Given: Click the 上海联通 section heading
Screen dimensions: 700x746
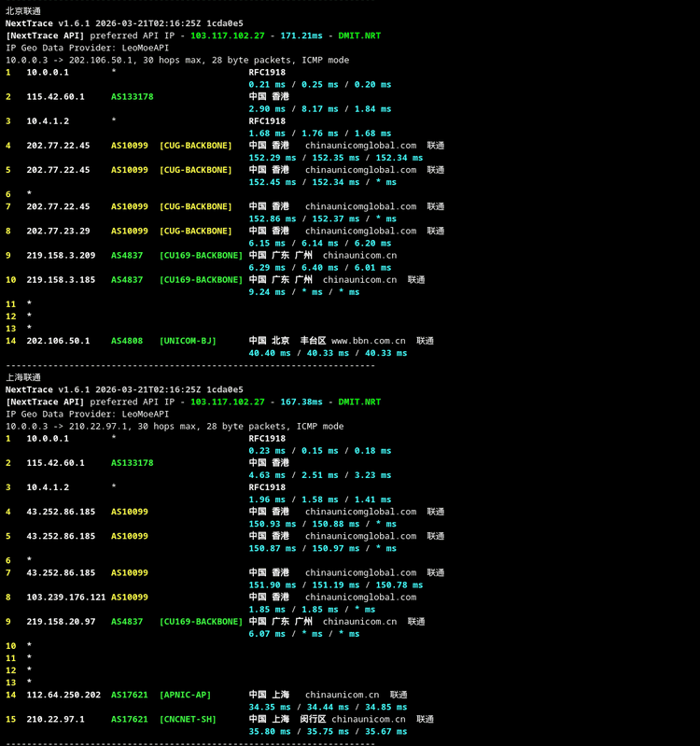Looking at the screenshot, I should (23, 377).
